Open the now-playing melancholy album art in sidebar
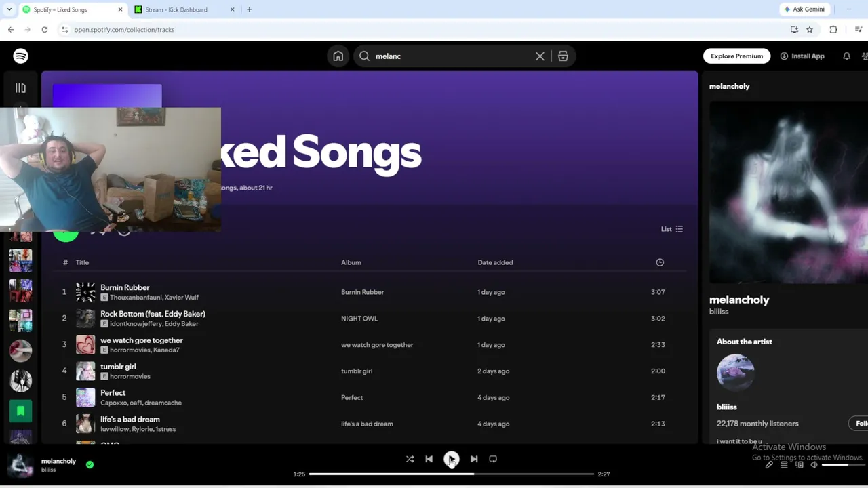Viewport: 868px width, 488px height. [789, 192]
